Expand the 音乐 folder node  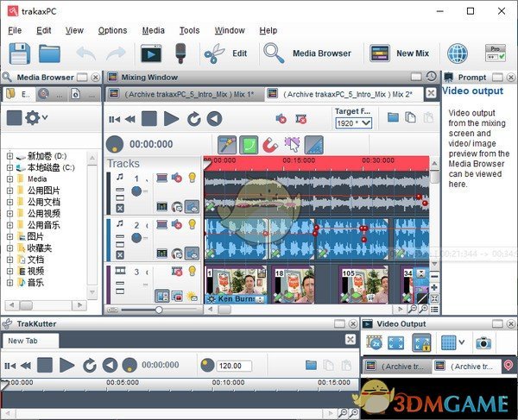[9, 283]
